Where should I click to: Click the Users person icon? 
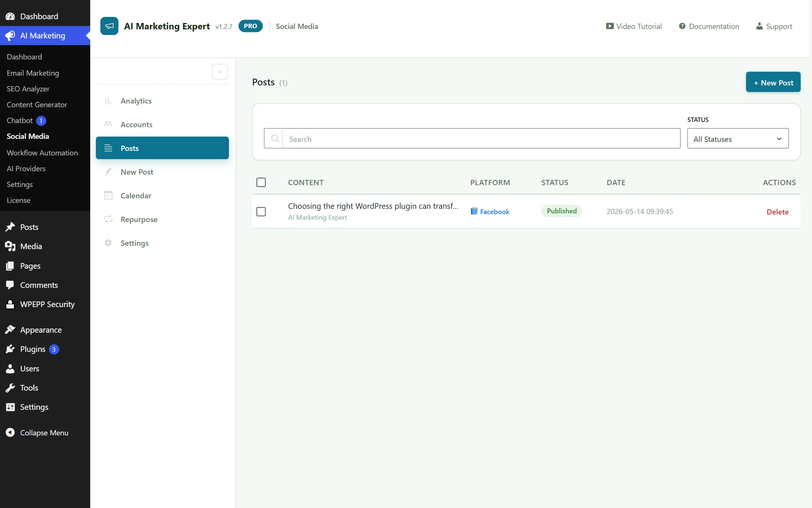coord(10,368)
